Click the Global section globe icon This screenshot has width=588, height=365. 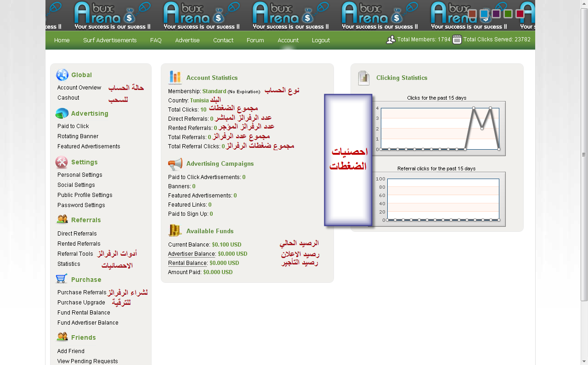coord(62,75)
